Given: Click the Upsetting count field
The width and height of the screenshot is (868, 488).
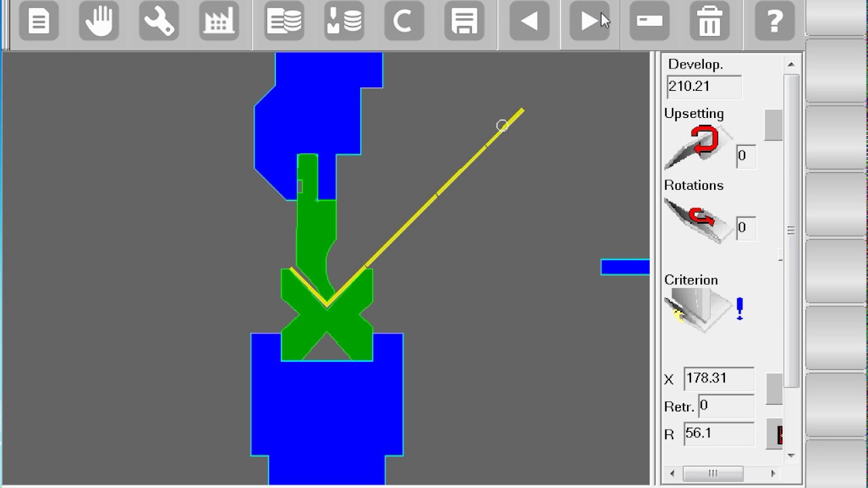Looking at the screenshot, I should click(x=746, y=157).
